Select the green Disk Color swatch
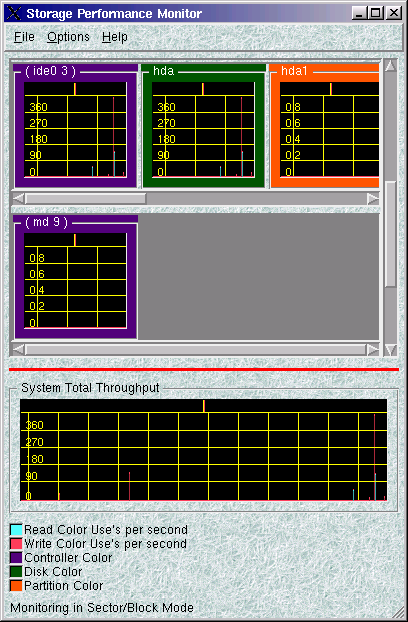Screen dimensions: 408x622 click(16, 572)
